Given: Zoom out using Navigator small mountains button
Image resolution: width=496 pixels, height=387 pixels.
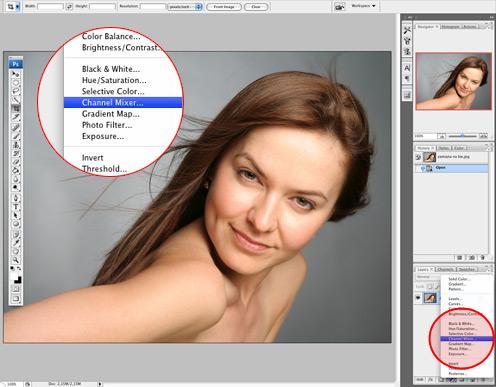Looking at the screenshot, I should pyautogui.click(x=441, y=136).
